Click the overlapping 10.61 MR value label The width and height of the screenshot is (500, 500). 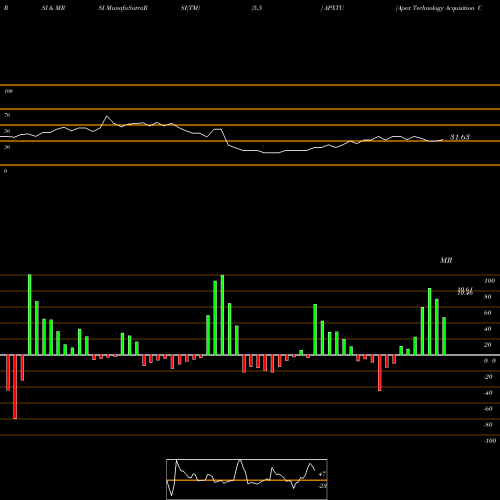click(465, 289)
